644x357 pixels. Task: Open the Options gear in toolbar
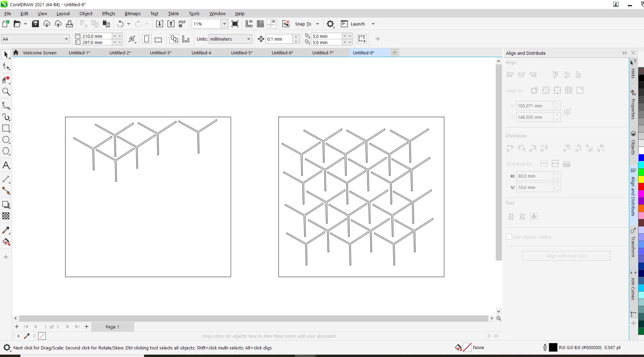click(x=330, y=24)
